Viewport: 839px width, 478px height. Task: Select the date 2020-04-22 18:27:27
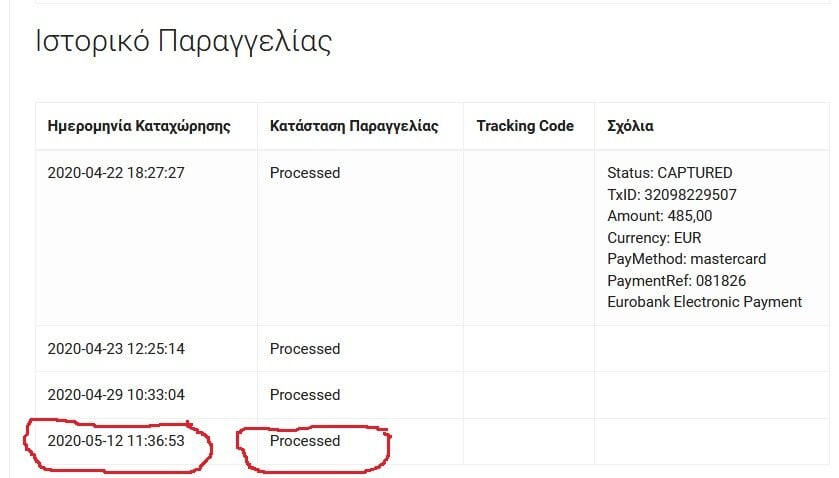116,173
